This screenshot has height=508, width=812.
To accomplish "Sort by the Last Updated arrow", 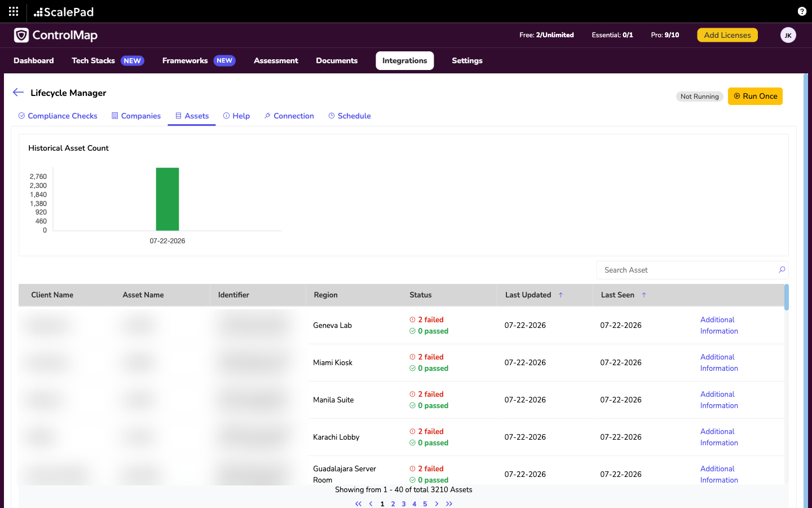I will click(x=561, y=295).
